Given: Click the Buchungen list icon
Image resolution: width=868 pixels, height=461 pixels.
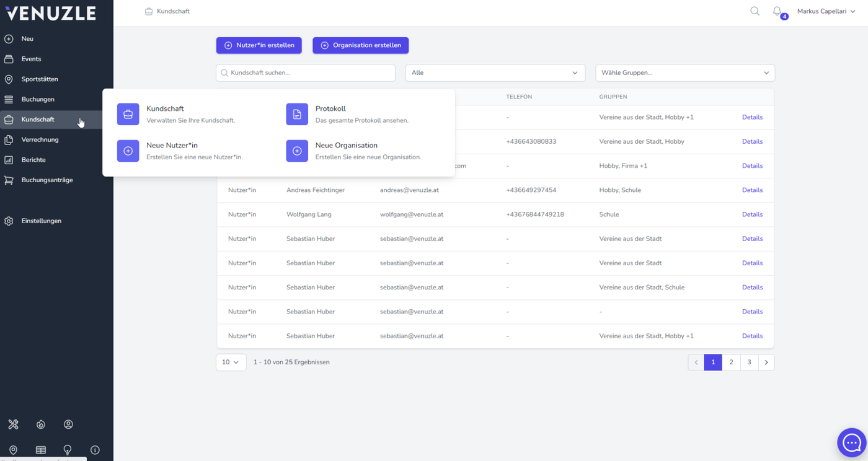Looking at the screenshot, I should coord(9,99).
